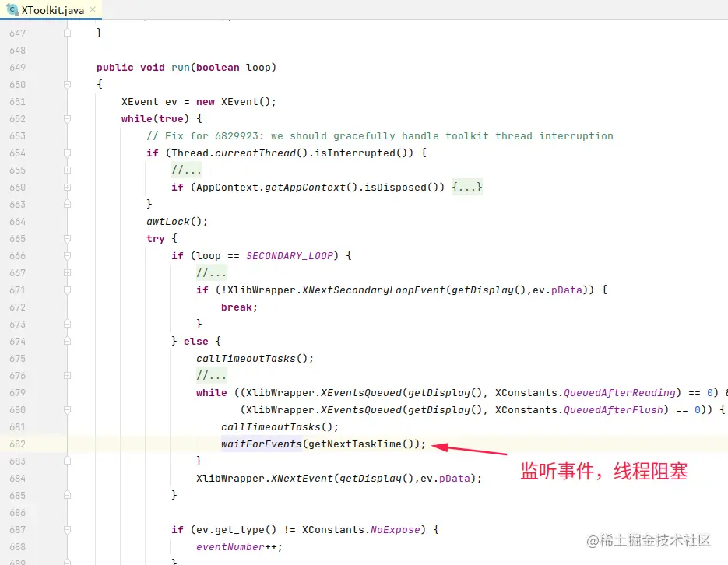This screenshot has height=565, width=728.
Task: Collapse the while(true) block at line 652
Action: pyautogui.click(x=67, y=119)
